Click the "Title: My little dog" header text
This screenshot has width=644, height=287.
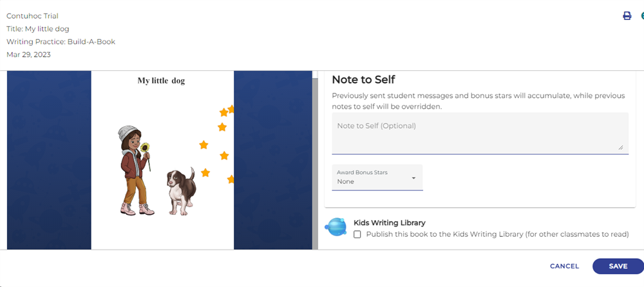38,29
